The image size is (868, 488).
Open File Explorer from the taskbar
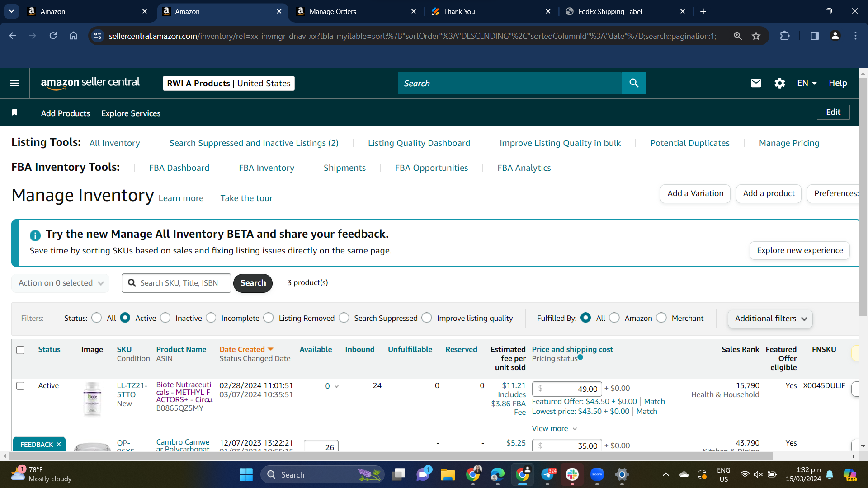coord(448,475)
